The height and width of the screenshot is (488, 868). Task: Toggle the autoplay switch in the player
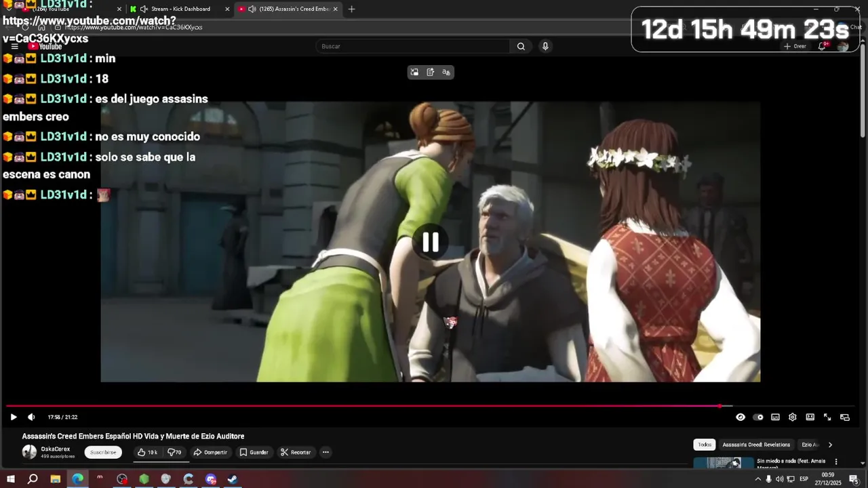(758, 417)
